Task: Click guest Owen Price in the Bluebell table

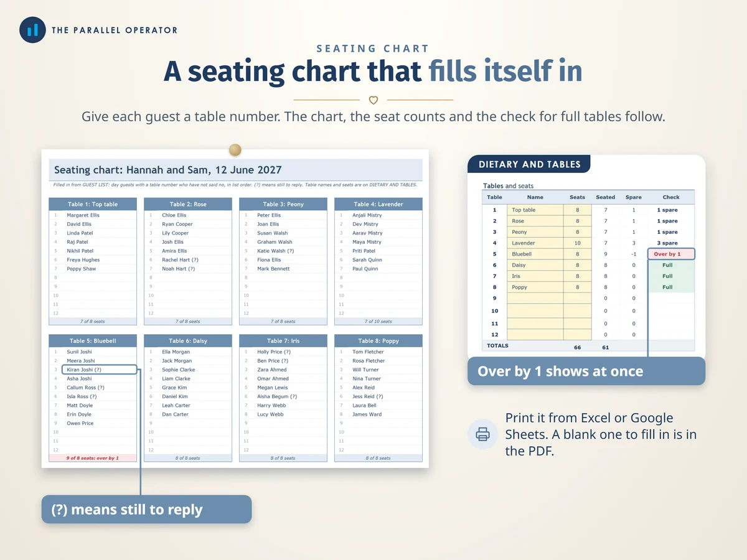Action: 80,423
